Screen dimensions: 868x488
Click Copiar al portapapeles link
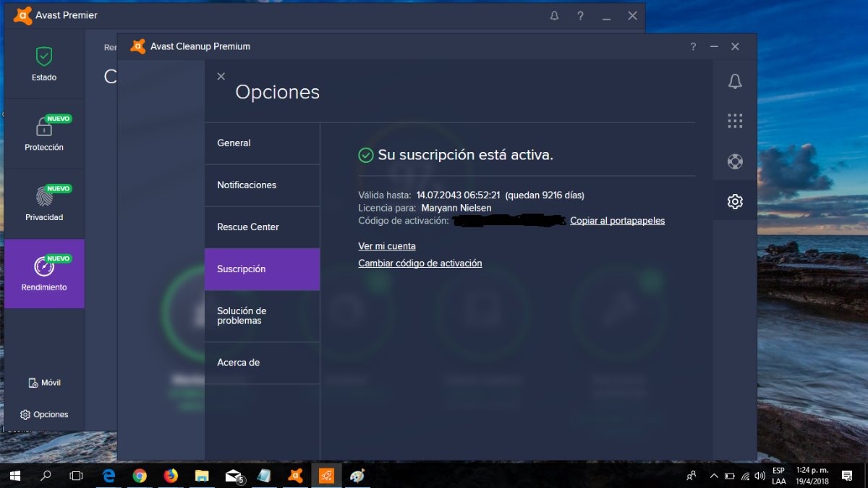[x=617, y=221]
